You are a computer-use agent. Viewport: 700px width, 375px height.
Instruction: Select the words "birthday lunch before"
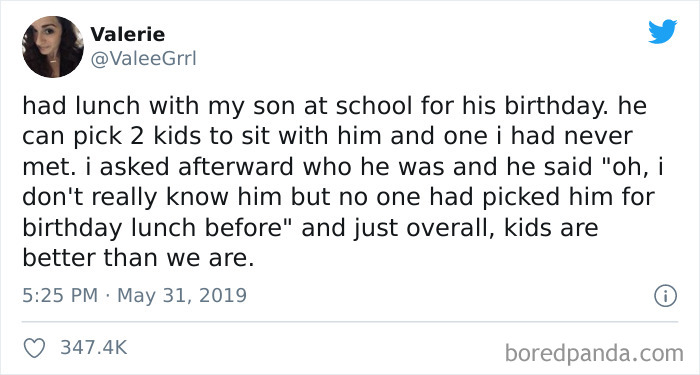click(158, 228)
